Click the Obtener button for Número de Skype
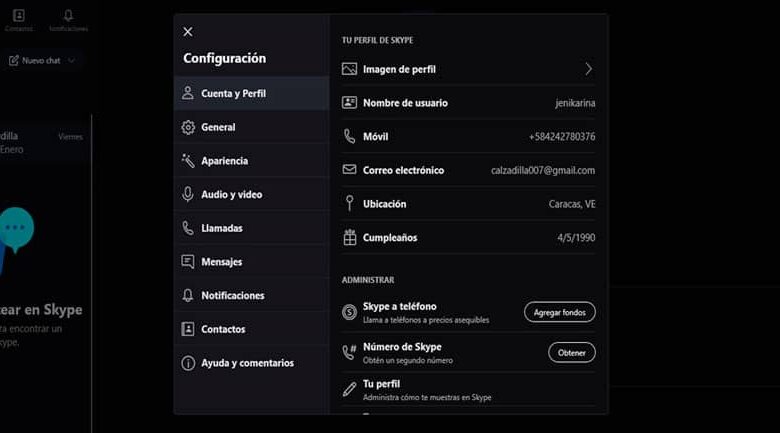The width and height of the screenshot is (780, 433). (x=572, y=352)
